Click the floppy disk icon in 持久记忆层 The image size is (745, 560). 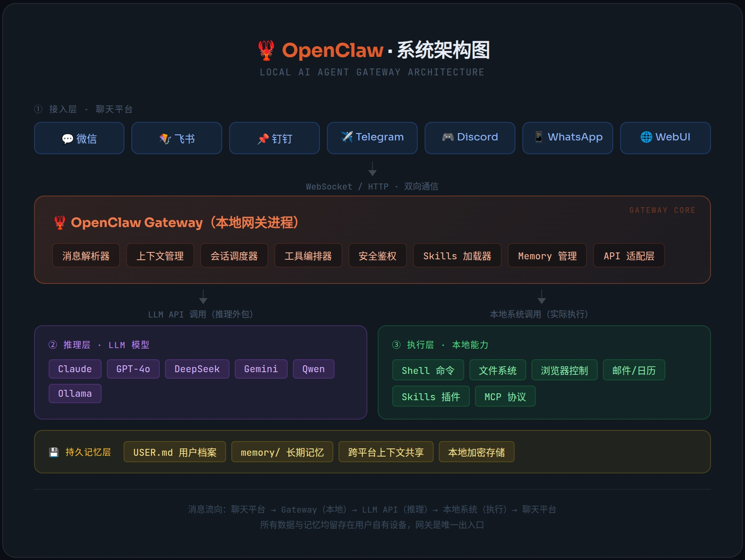pyautogui.click(x=54, y=452)
